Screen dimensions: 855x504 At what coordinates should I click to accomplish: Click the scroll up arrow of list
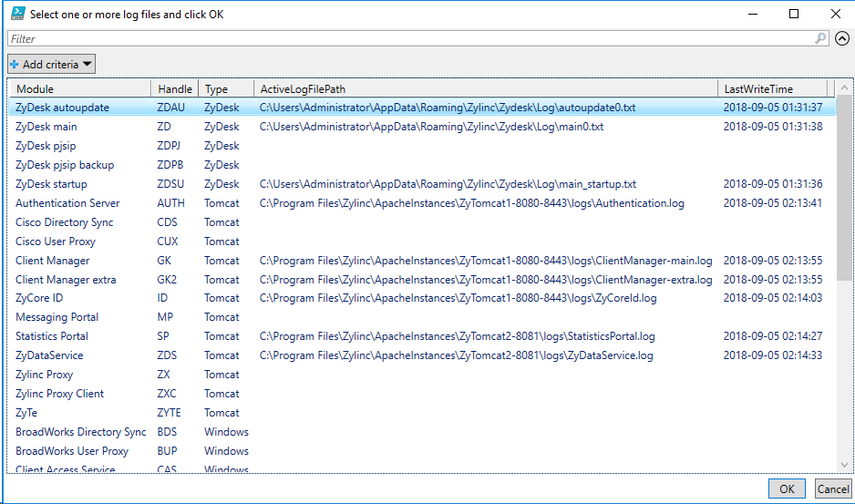coord(844,87)
